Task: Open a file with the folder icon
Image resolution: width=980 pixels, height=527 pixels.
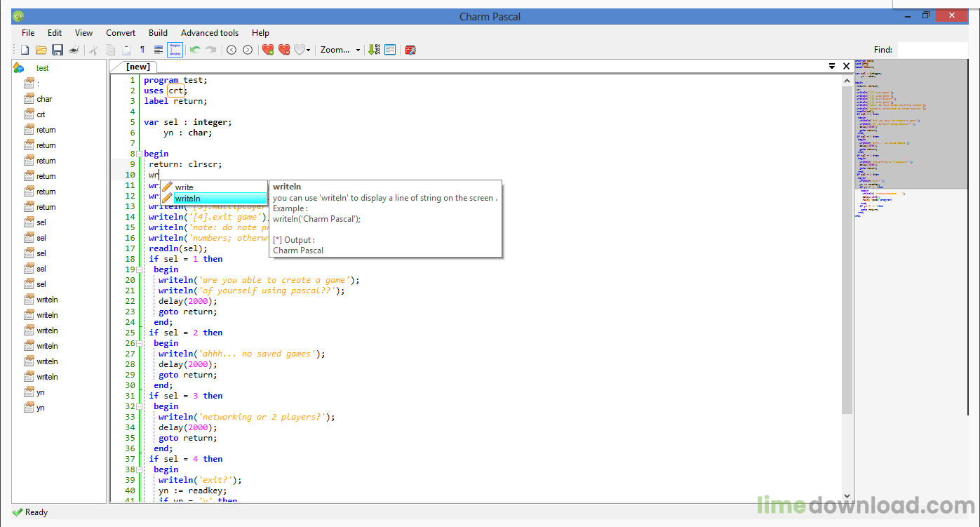Action: coord(41,50)
